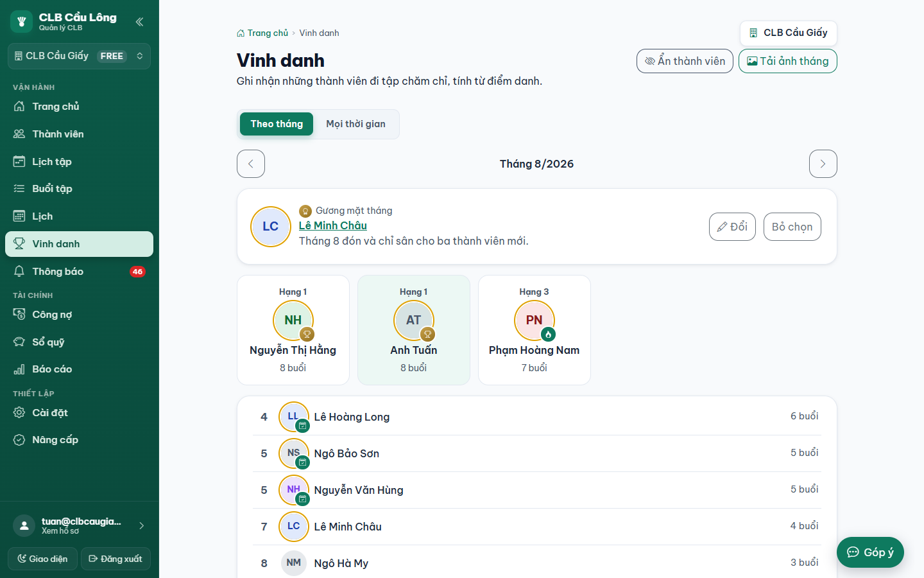924x578 pixels.
Task: Click the Đổi edit button
Action: coord(732,227)
